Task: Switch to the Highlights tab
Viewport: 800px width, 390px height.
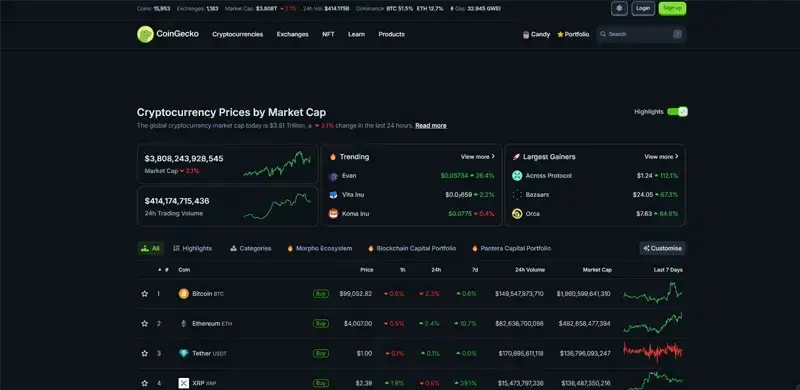Action: point(192,249)
